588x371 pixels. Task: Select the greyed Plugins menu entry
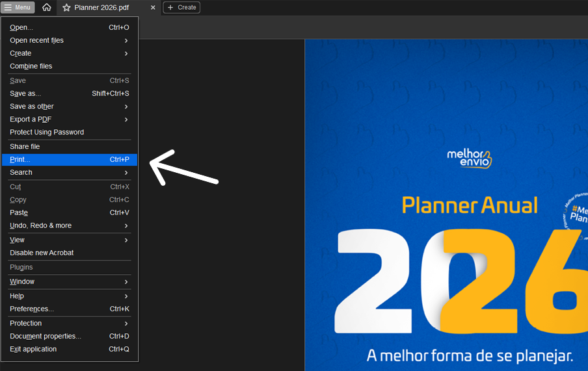(x=70, y=267)
